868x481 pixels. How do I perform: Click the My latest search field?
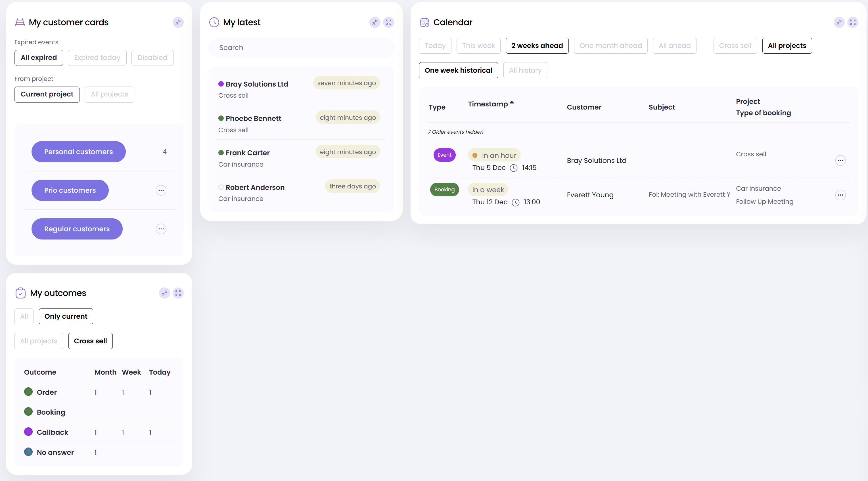[x=301, y=48]
